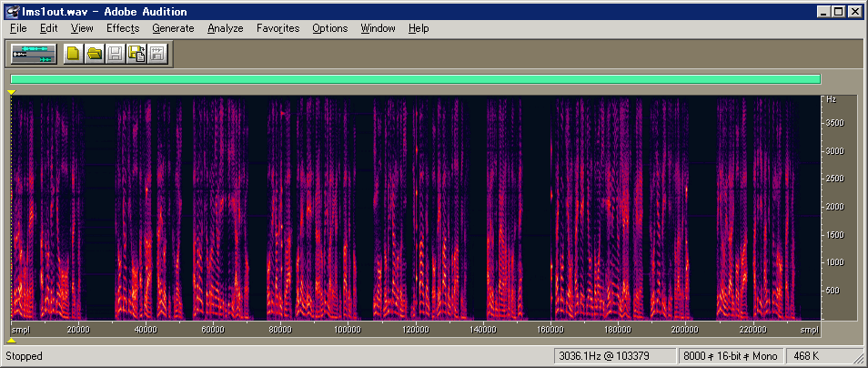Click the 20000 sample ruler mark
Image resolution: width=868 pixels, height=368 pixels.
coord(78,330)
